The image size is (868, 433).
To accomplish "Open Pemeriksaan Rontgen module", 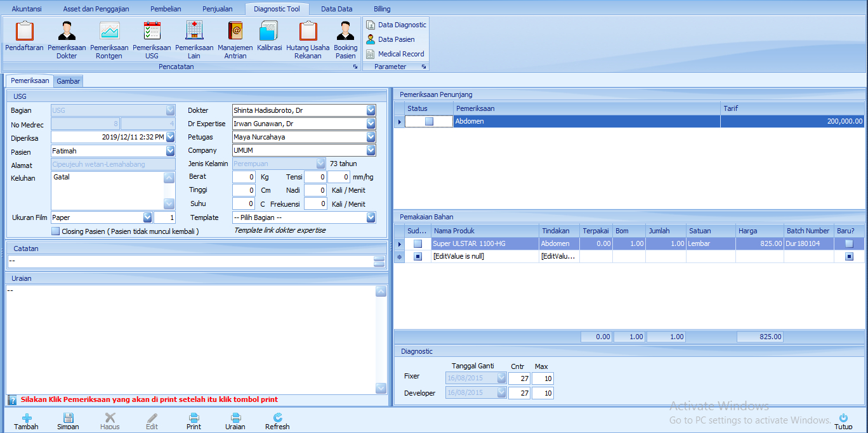I will click(x=109, y=31).
